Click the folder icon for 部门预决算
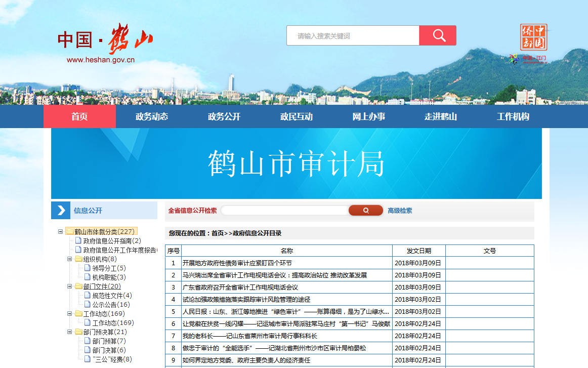The width and height of the screenshot is (588, 368). (x=78, y=332)
